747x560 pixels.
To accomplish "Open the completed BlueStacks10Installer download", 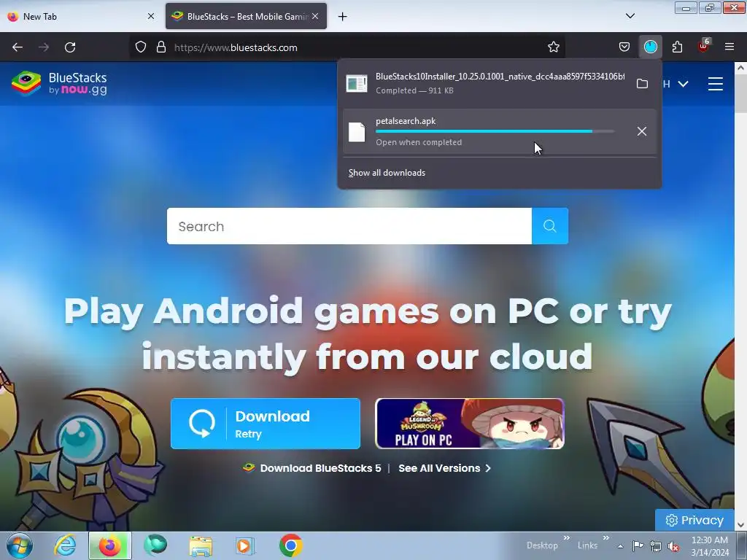I will click(486, 83).
